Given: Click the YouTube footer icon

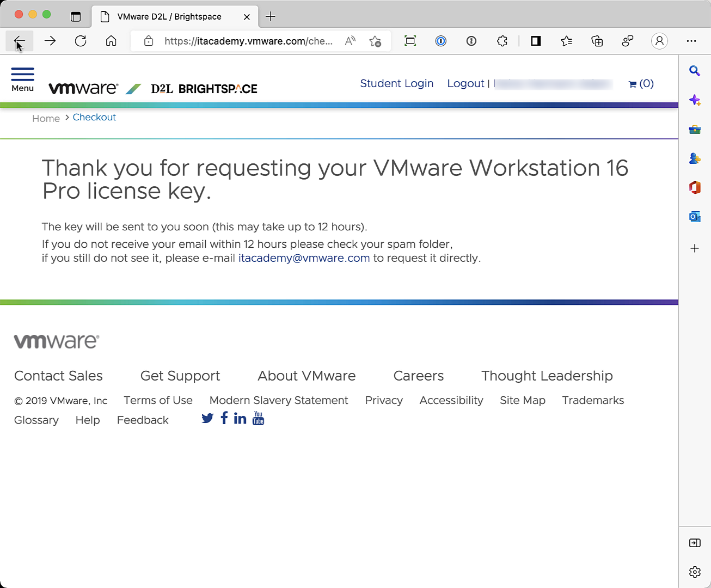Looking at the screenshot, I should point(258,418).
